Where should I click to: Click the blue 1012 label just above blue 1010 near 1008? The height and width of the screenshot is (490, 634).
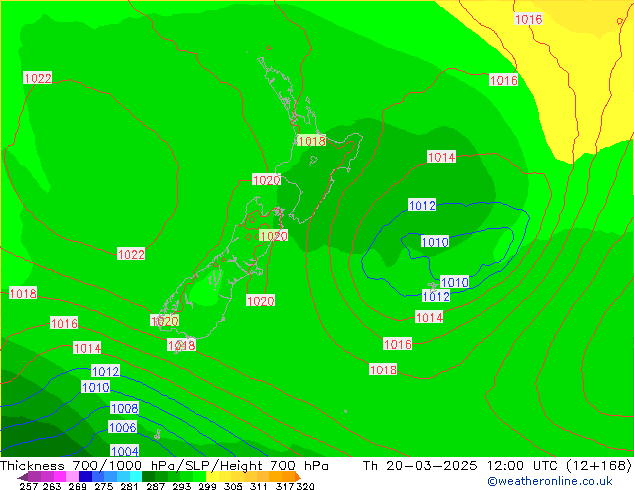pyautogui.click(x=106, y=371)
